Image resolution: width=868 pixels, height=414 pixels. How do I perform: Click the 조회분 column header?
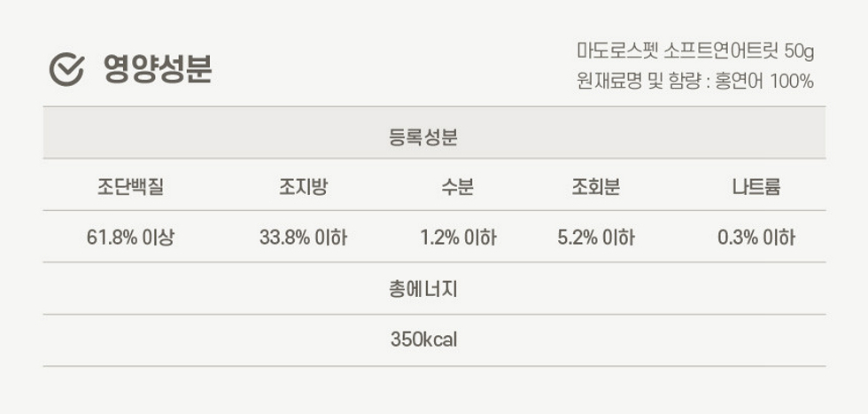point(595,187)
